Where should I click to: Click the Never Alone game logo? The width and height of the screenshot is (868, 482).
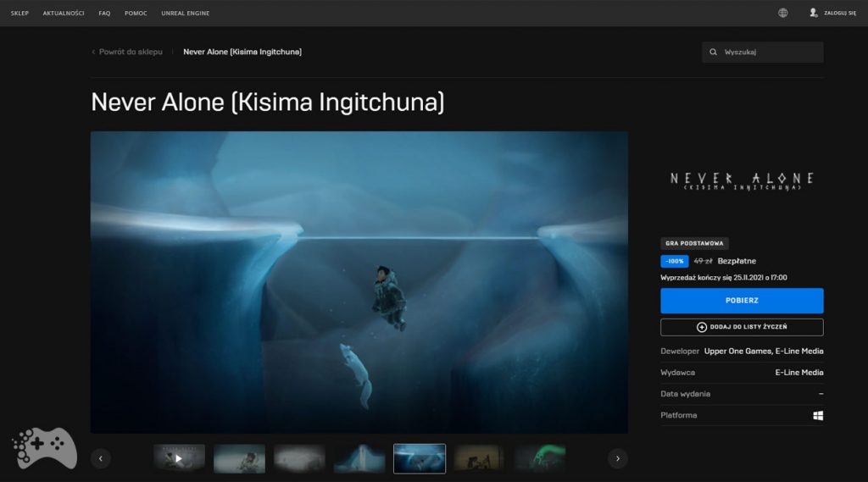coord(742,181)
